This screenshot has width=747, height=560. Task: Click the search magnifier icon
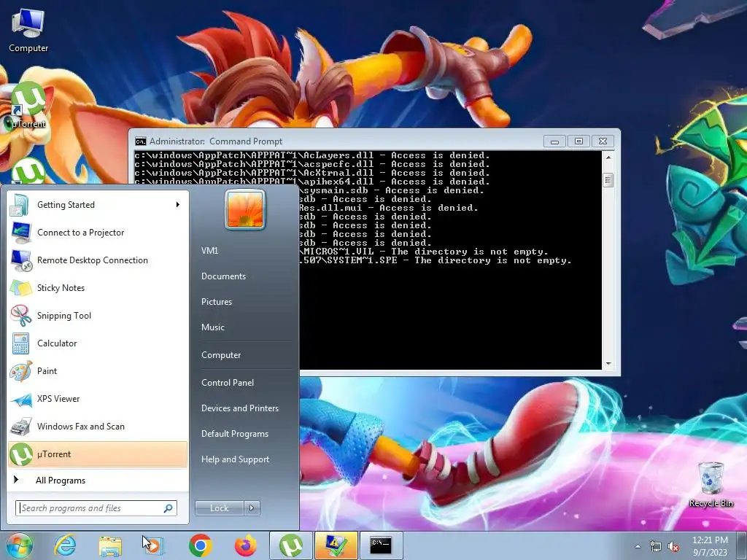click(169, 508)
